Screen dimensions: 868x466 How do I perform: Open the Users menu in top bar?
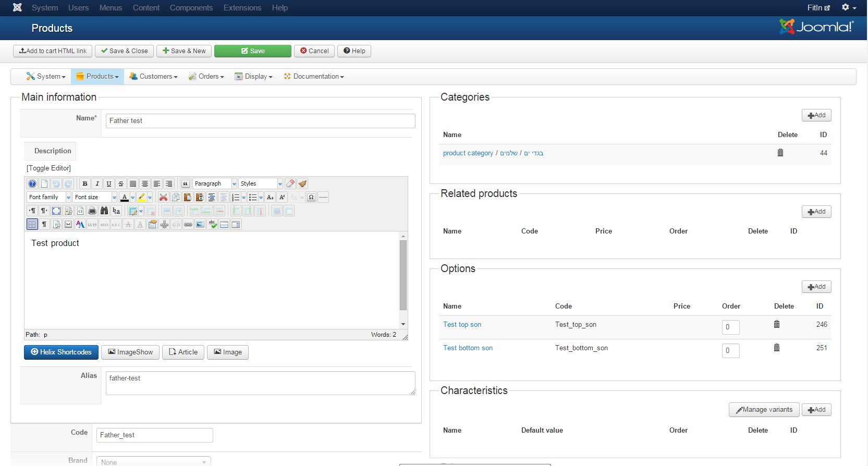coord(78,8)
